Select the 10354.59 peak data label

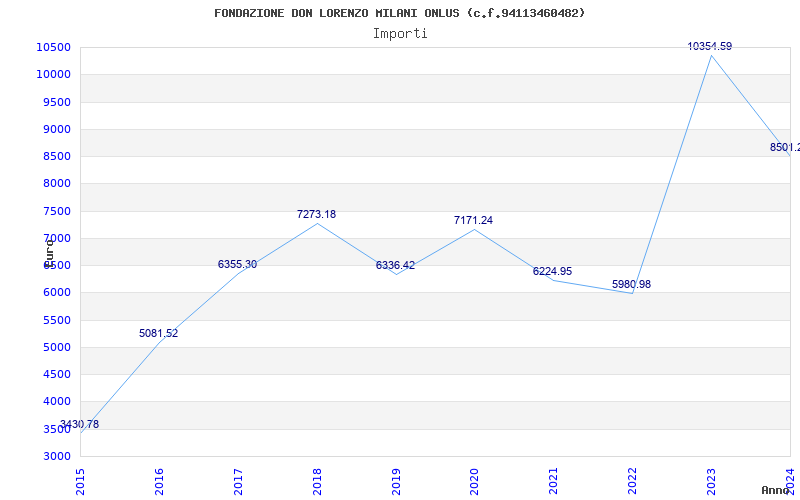coord(710,46)
